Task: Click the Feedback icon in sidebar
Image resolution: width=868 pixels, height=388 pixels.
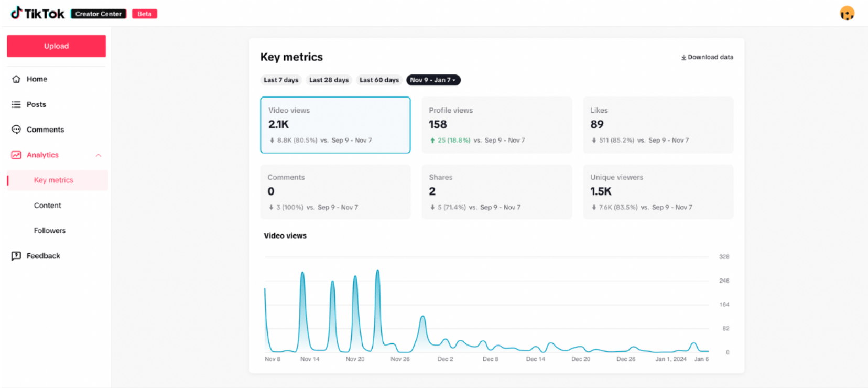Action: point(16,256)
